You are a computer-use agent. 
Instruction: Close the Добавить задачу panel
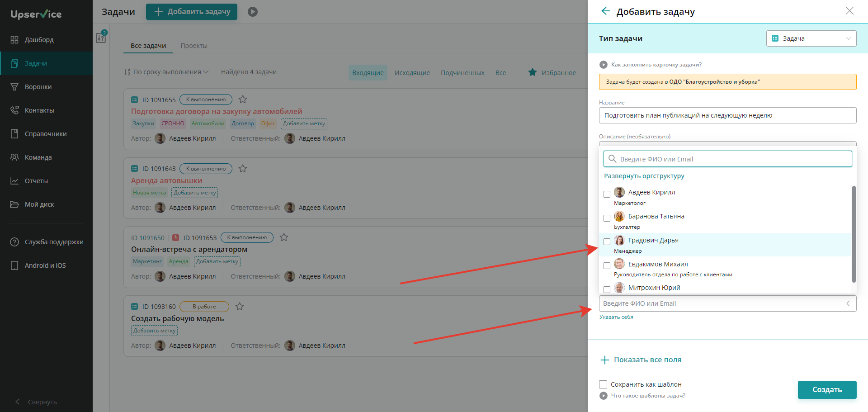point(849,11)
